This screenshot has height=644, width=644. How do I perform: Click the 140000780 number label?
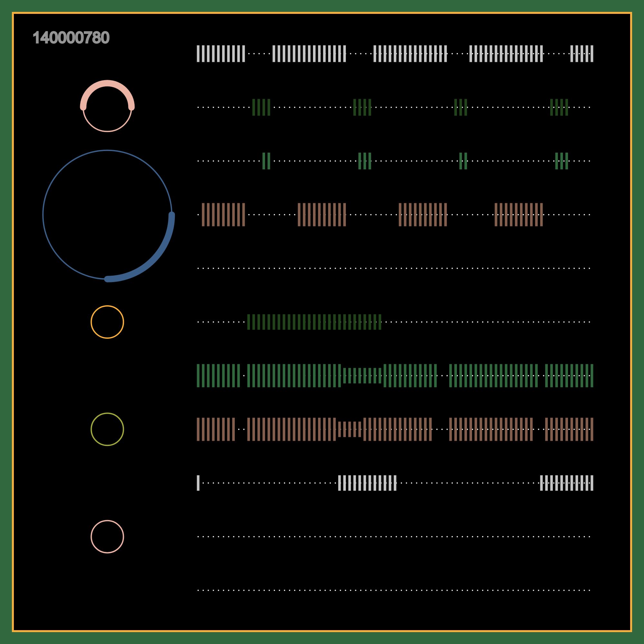point(71,38)
